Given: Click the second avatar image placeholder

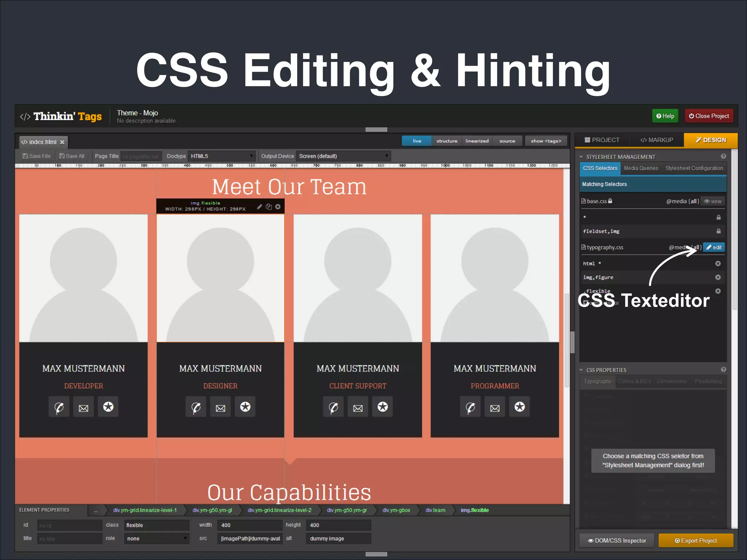Looking at the screenshot, I should (x=220, y=278).
